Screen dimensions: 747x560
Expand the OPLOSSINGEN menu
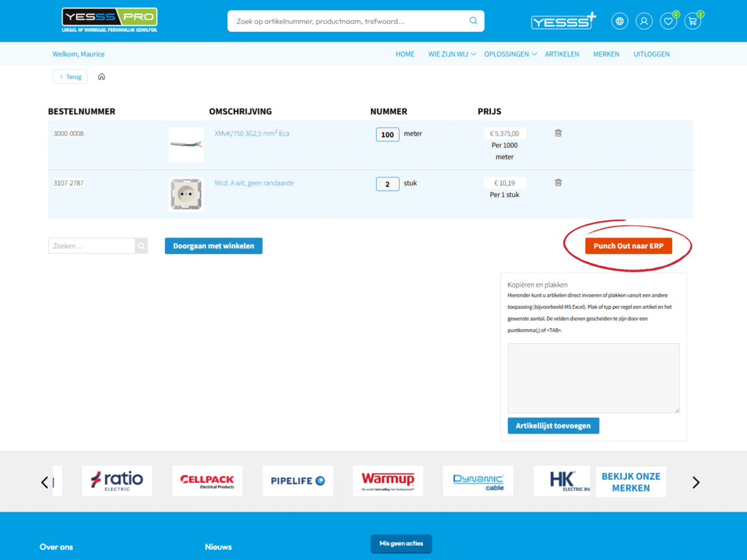[x=510, y=54]
